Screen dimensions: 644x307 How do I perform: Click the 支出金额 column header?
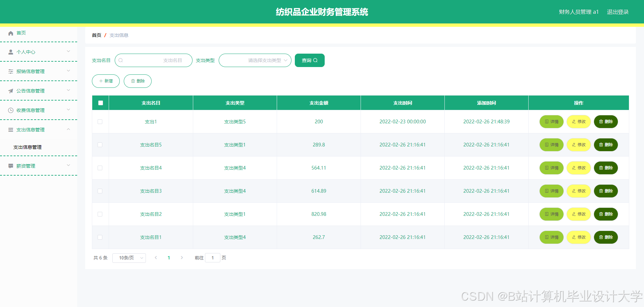point(319,103)
